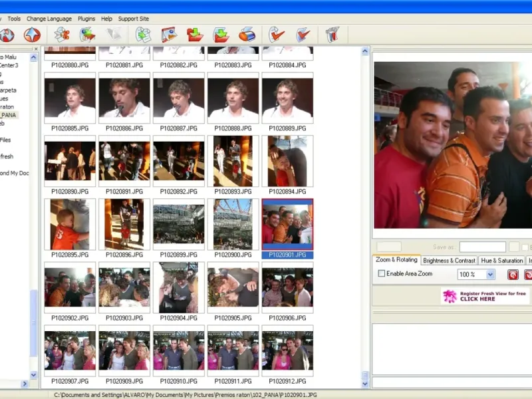
Task: Switch to the Hue & Saturation tab
Action: (x=502, y=261)
